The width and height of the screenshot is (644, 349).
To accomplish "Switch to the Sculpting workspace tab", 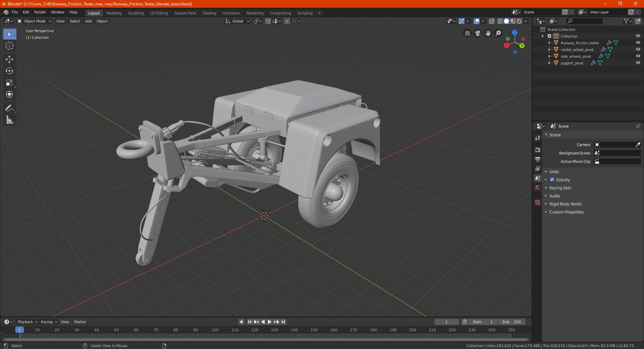I will [136, 13].
